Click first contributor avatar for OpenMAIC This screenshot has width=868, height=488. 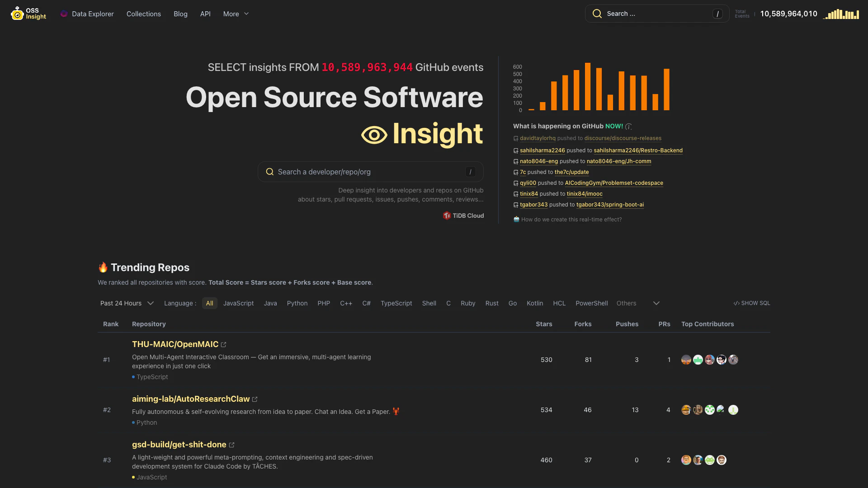(686, 360)
